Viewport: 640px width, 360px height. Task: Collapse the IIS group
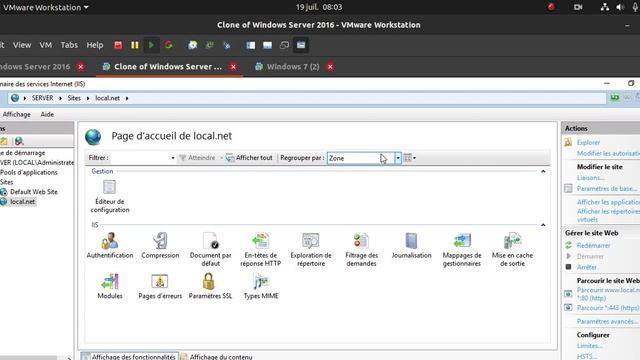coord(543,225)
